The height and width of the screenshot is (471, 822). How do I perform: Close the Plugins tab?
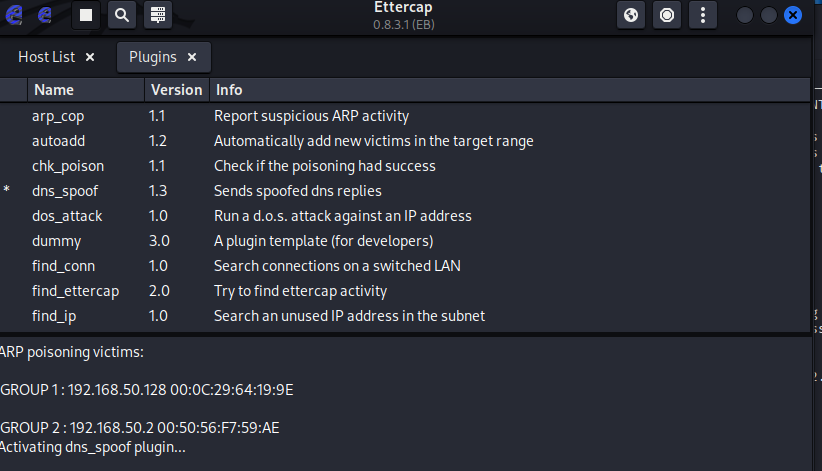pyautogui.click(x=192, y=57)
